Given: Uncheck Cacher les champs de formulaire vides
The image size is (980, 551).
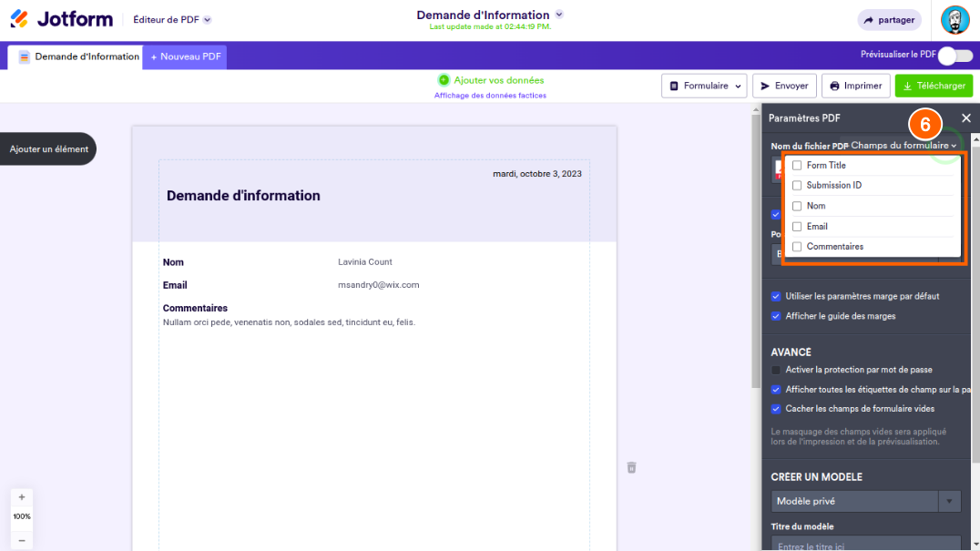Looking at the screenshot, I should [x=776, y=409].
